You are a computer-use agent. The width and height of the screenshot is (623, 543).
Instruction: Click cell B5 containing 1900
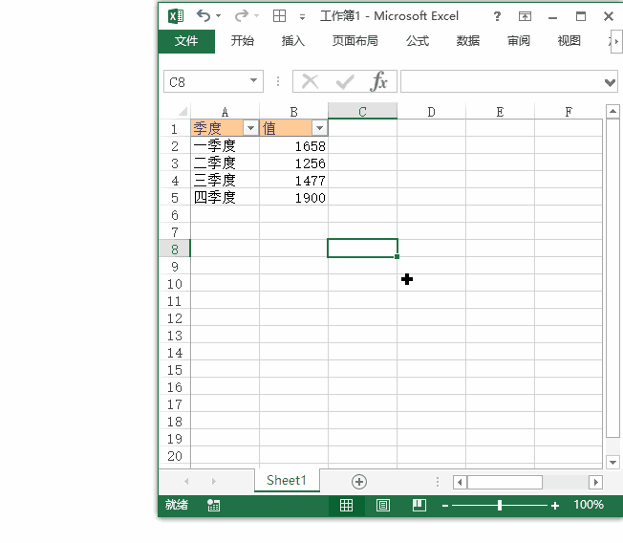(294, 198)
